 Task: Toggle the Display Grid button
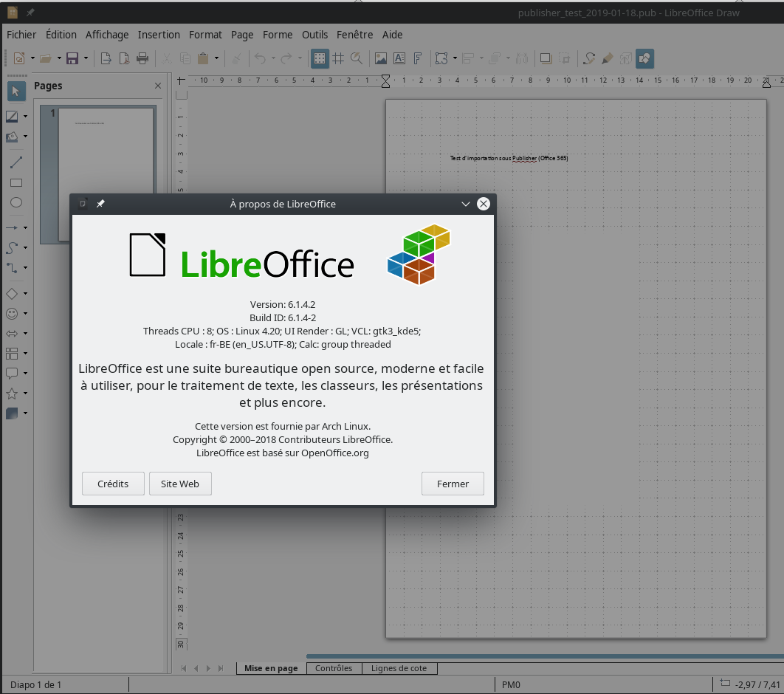[x=320, y=58]
